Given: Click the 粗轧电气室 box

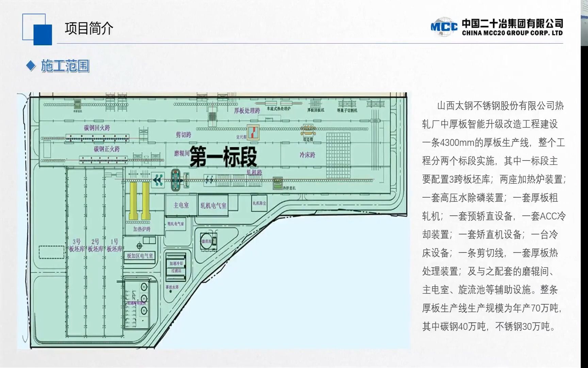Looking at the screenshot, I should tap(176, 224).
